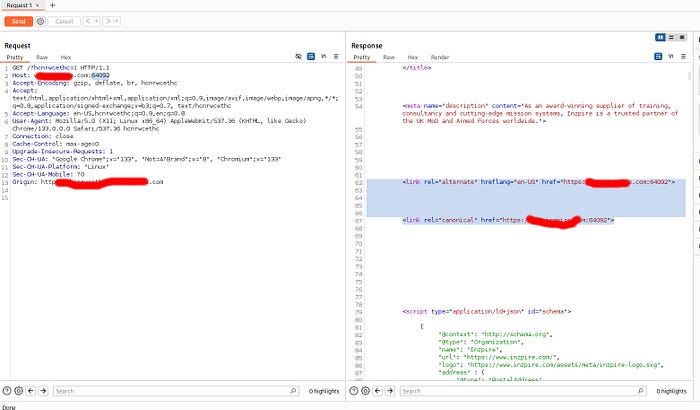The height and width of the screenshot is (410, 700).
Task: Go forward to next request in history
Action: click(x=108, y=21)
